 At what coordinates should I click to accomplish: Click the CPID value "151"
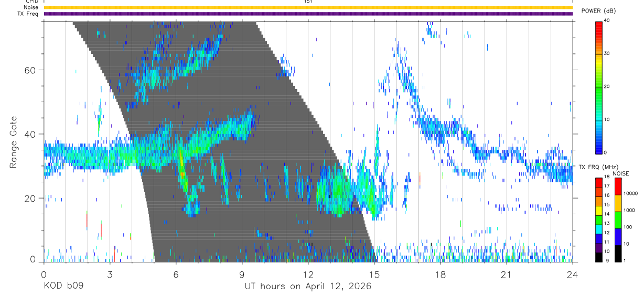(308, 2)
